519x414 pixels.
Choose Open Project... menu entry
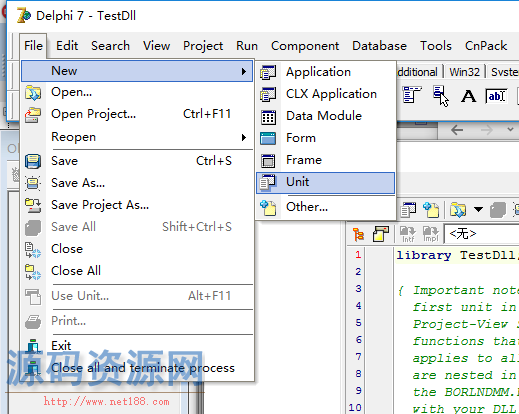coord(137,114)
